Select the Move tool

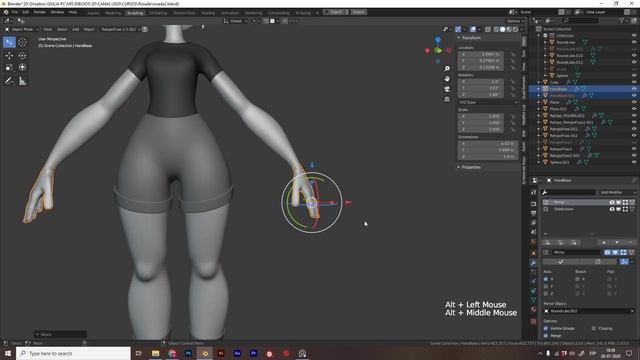9,56
